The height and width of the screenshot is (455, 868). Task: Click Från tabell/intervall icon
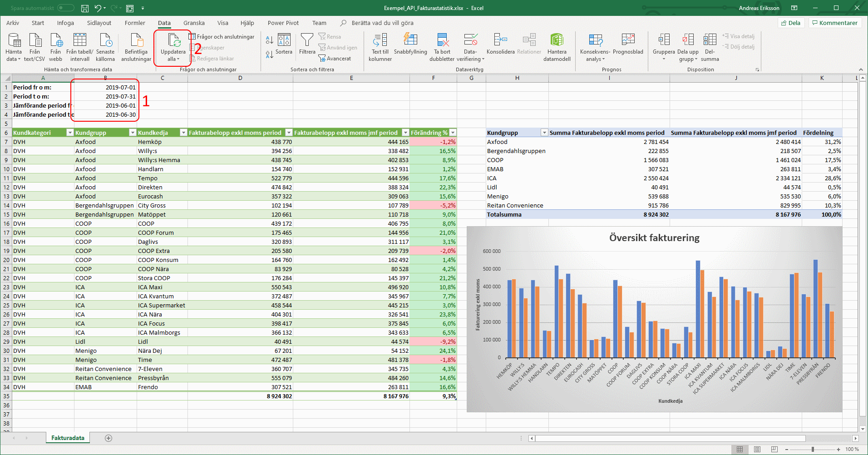click(x=80, y=40)
